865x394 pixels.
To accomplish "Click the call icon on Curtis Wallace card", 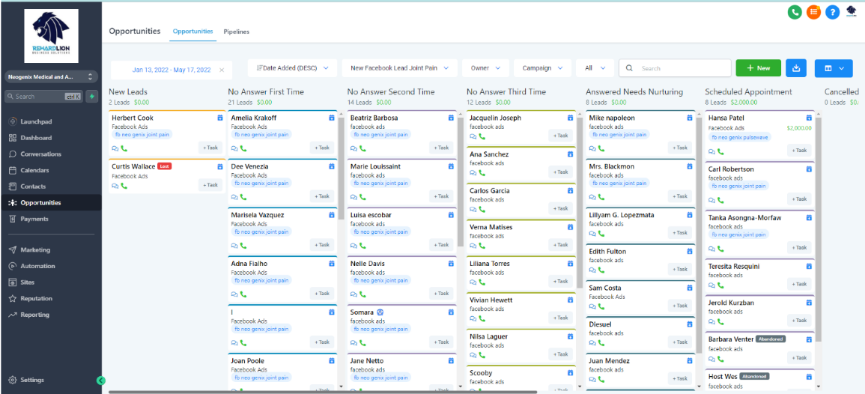I will 124,186.
